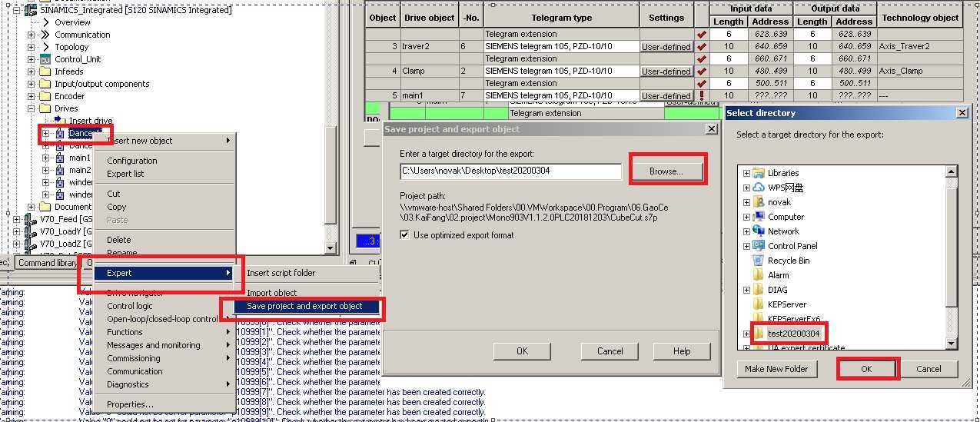
Task: Click the Computer icon in directory tree
Action: pos(759,217)
